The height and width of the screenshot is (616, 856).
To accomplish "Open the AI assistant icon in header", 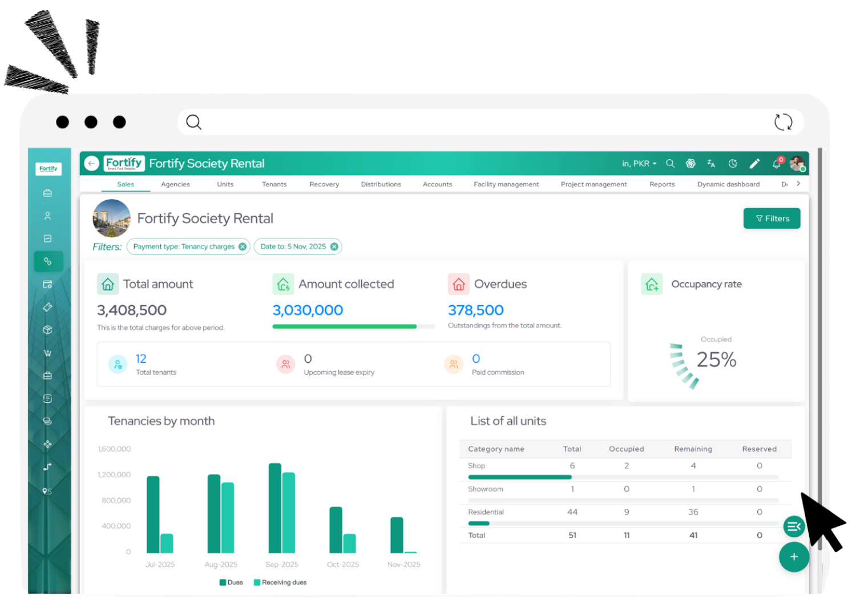I will click(691, 164).
